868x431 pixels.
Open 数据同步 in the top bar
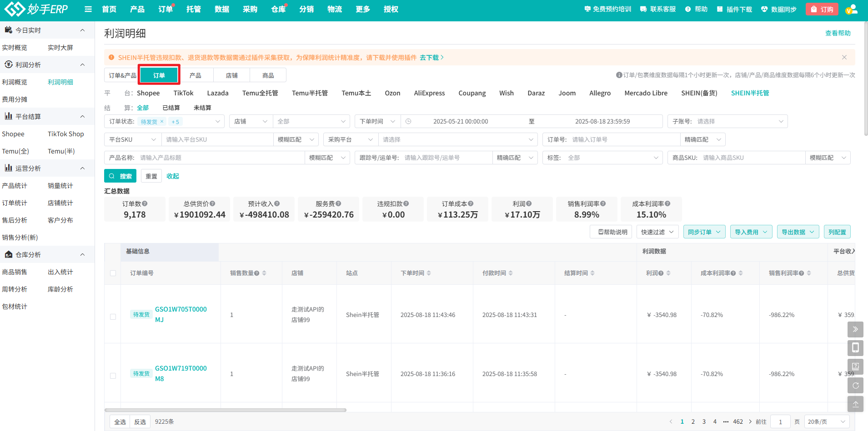(x=779, y=9)
